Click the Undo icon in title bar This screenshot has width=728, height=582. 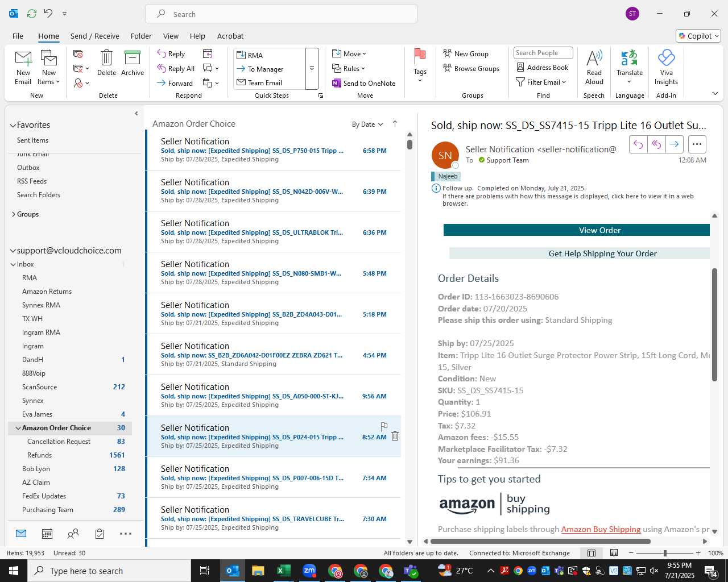point(48,13)
